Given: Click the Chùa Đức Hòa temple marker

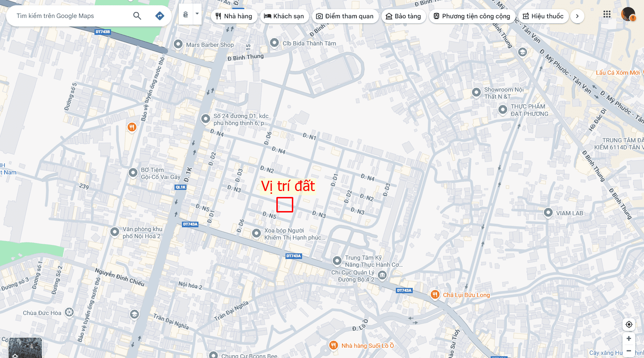Looking at the screenshot, I should pos(69,313).
